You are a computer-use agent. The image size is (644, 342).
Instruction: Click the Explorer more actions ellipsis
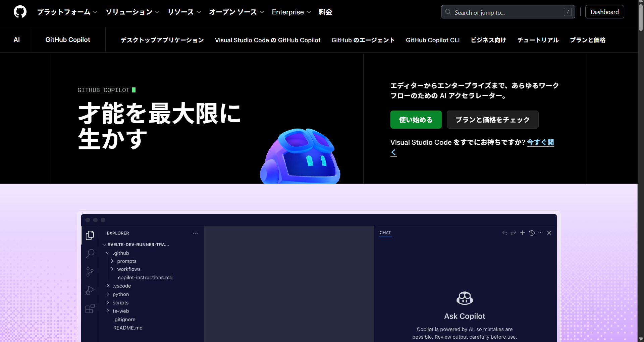tap(195, 233)
